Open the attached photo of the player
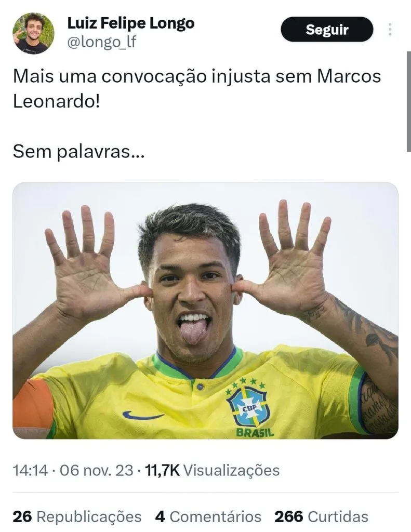The width and height of the screenshot is (411, 532). click(205, 311)
